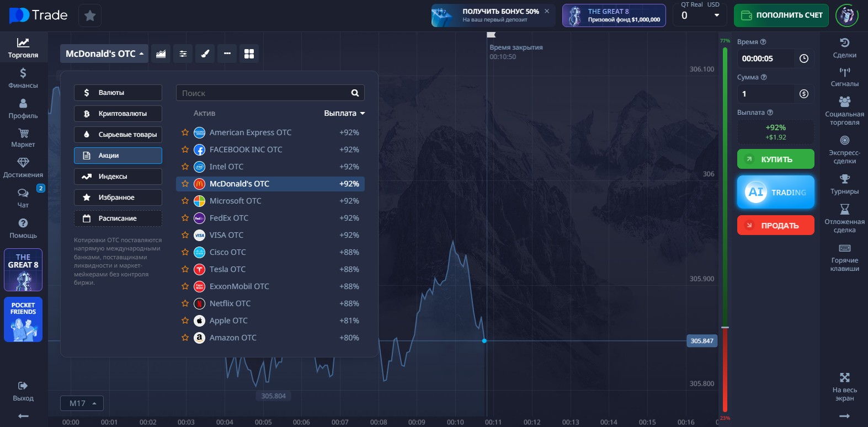868x427 pixels.
Task: Toggle favorite star for VISA OTC
Action: click(185, 235)
